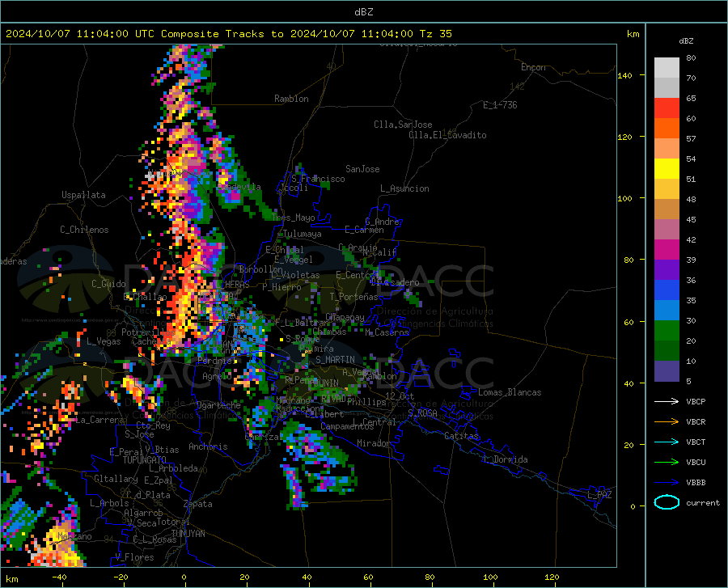Viewport: 728px width, 588px height.
Task: Click the timestamp header text line
Action: click(228, 34)
